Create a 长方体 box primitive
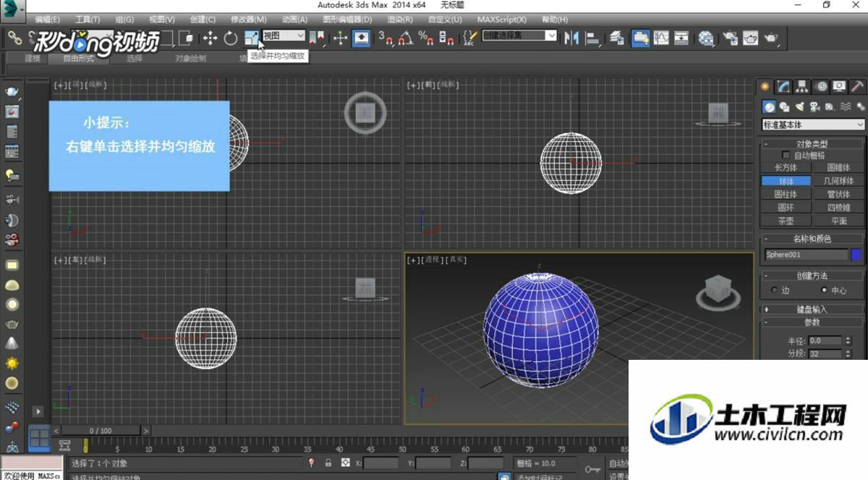 tap(786, 168)
